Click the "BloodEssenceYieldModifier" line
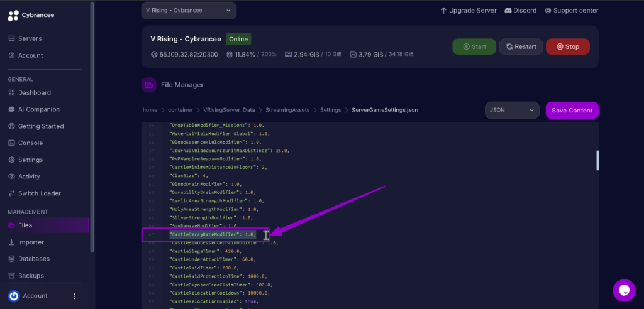Screen dimensions: 644x309 click(x=215, y=143)
